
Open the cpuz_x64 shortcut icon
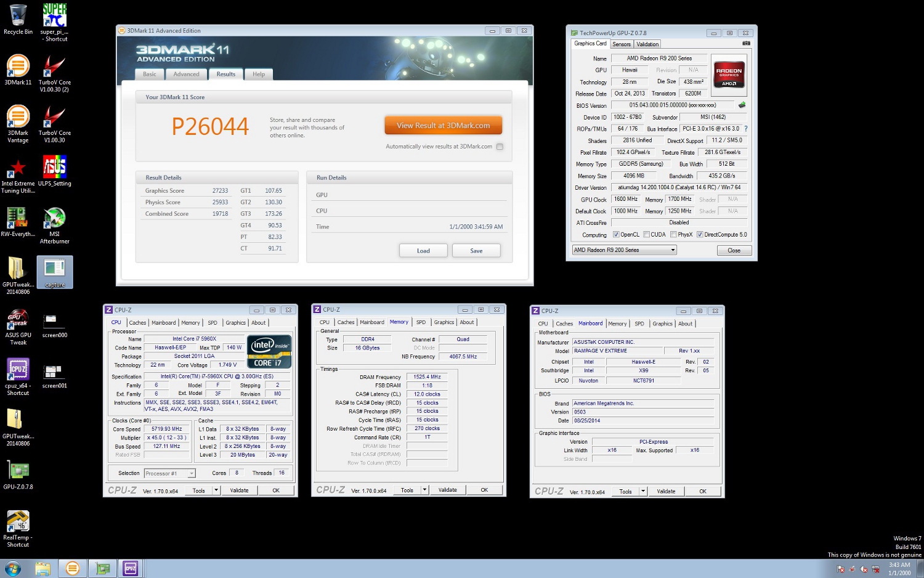18,377
